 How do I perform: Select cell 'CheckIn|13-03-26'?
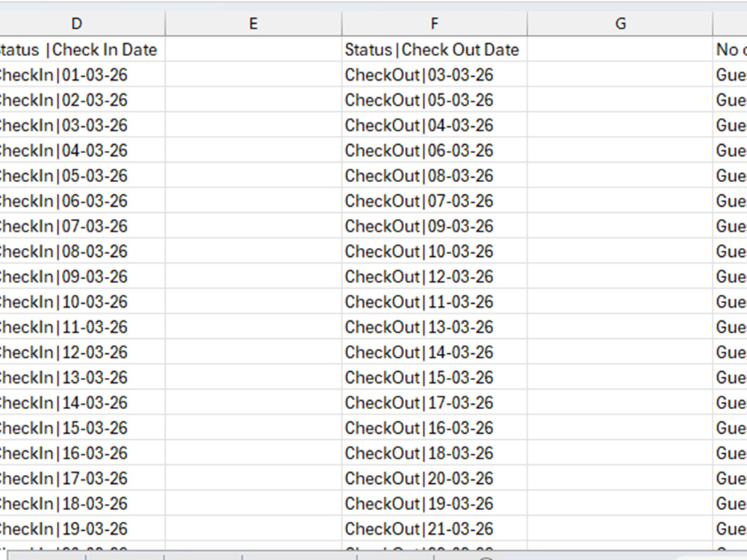(x=82, y=378)
